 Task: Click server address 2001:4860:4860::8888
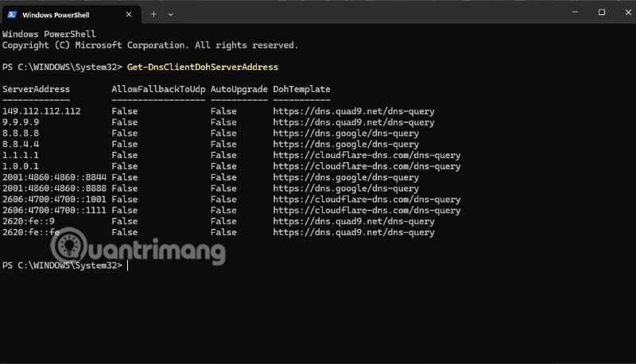[x=54, y=188]
